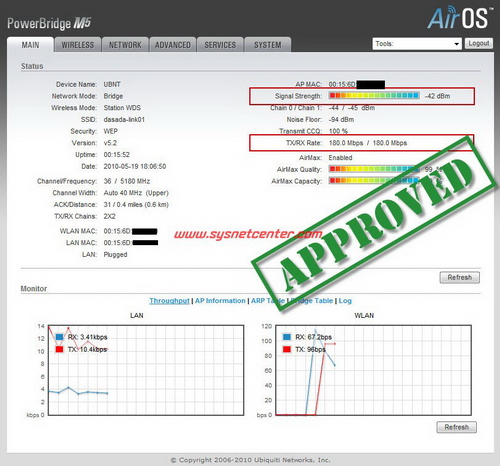Click version value v5.2
Viewport: 500px width, 466px height.
tap(110, 143)
